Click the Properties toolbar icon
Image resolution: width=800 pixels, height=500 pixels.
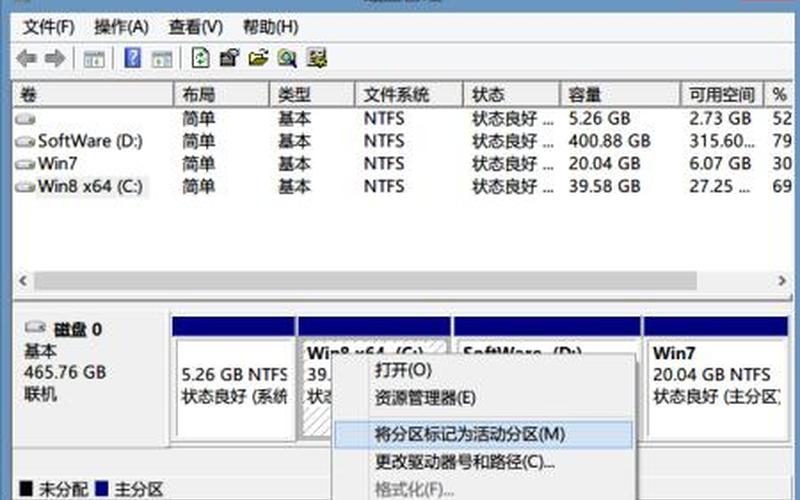[229, 58]
